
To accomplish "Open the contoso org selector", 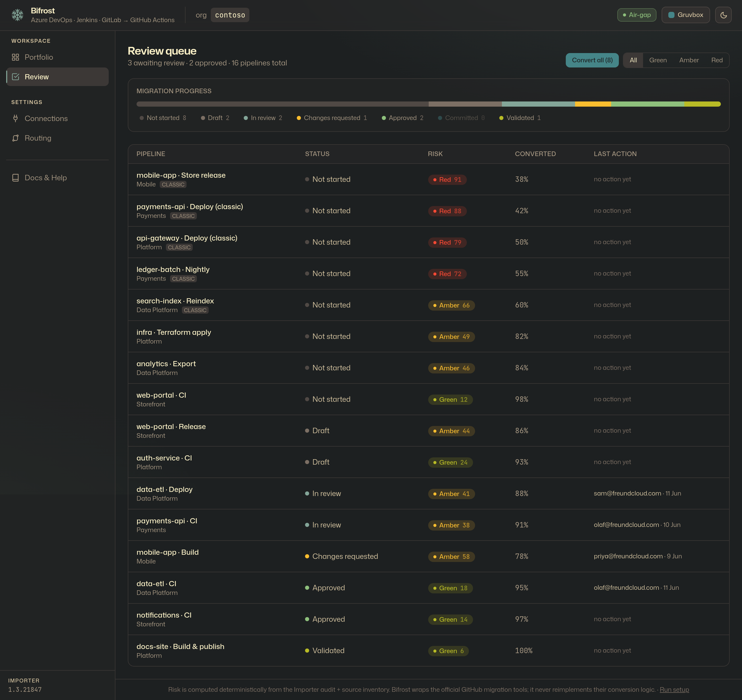I will coord(230,15).
